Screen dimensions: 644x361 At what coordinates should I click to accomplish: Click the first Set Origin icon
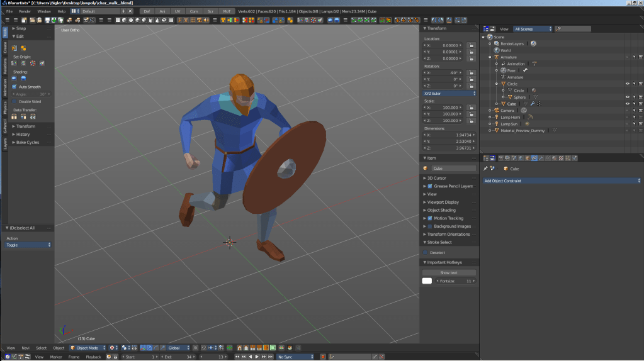pos(14,64)
